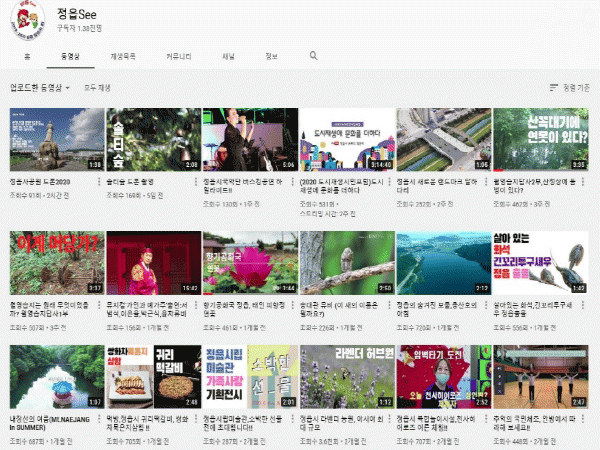The height and width of the screenshot is (450, 600).
Task: Open the 정보 tab
Action: click(x=271, y=56)
